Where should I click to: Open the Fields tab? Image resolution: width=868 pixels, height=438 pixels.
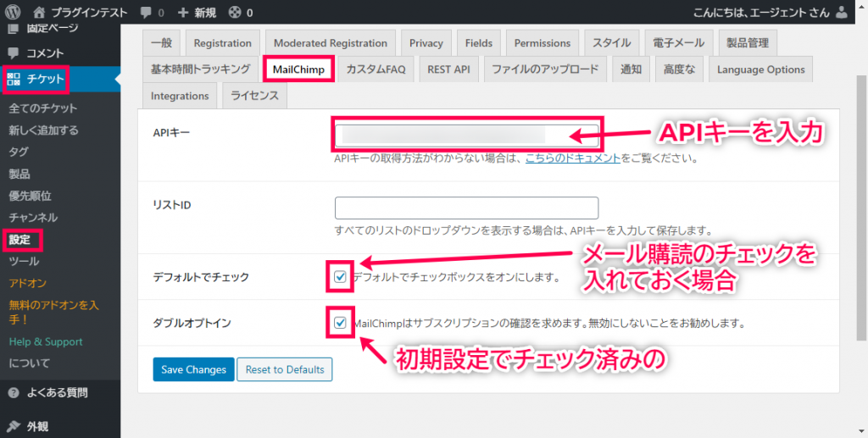pos(479,43)
